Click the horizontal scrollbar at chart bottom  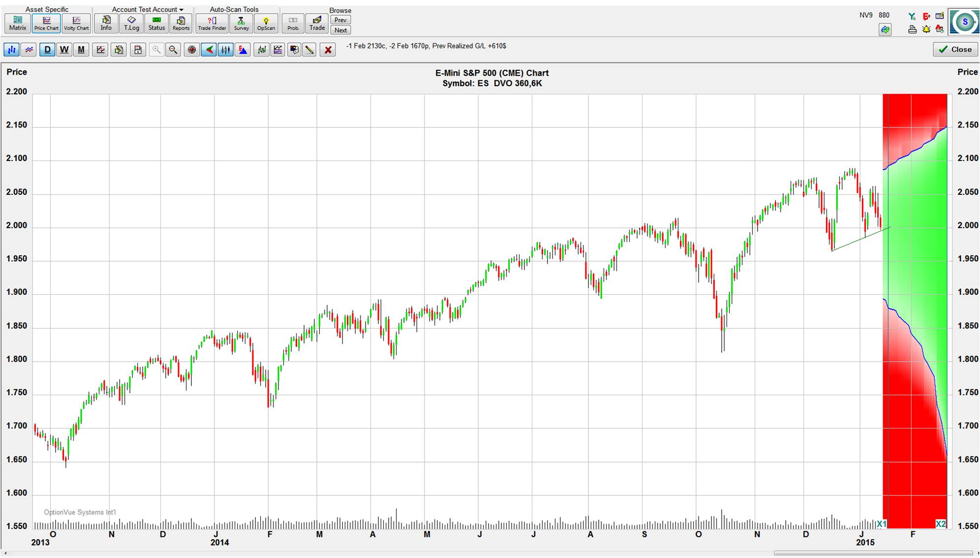click(873, 553)
